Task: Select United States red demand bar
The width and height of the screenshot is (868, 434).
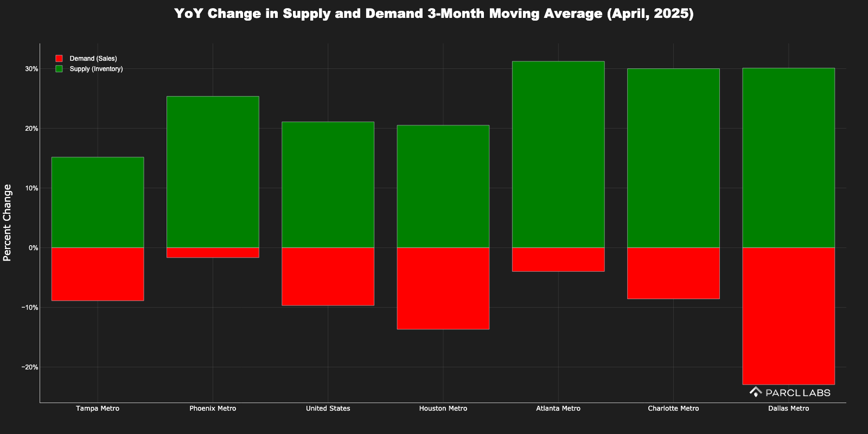Action: tap(328, 277)
